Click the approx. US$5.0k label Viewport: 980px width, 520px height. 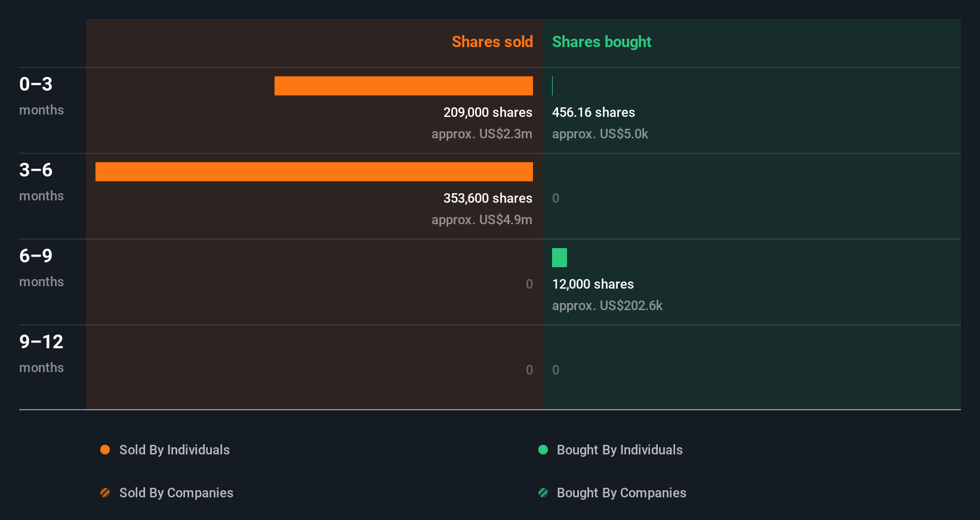(600, 134)
